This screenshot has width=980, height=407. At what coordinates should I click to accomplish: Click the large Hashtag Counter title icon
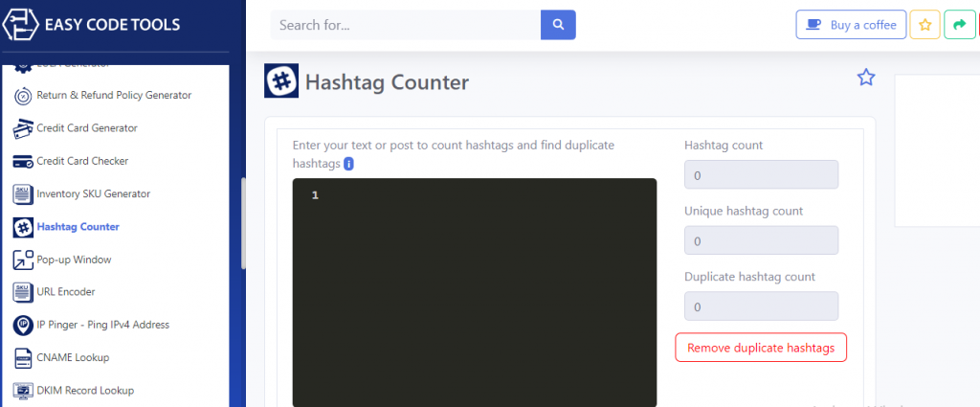pos(281,81)
